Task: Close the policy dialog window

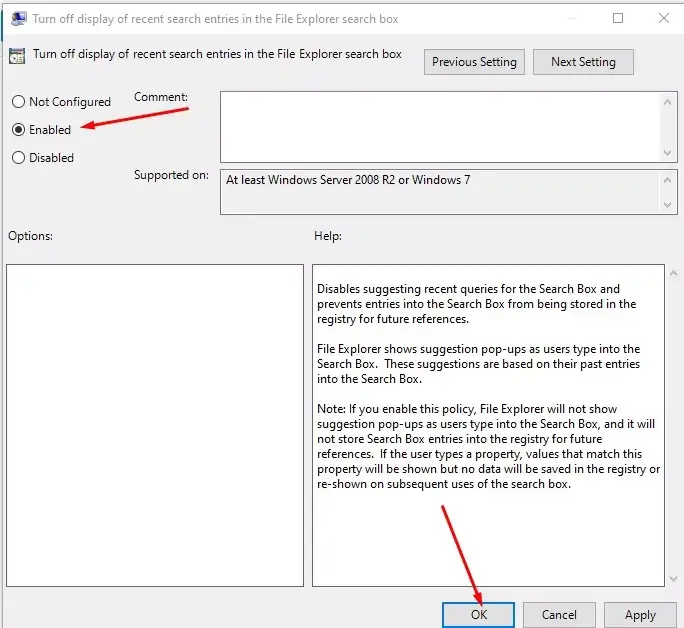Action: point(663,18)
